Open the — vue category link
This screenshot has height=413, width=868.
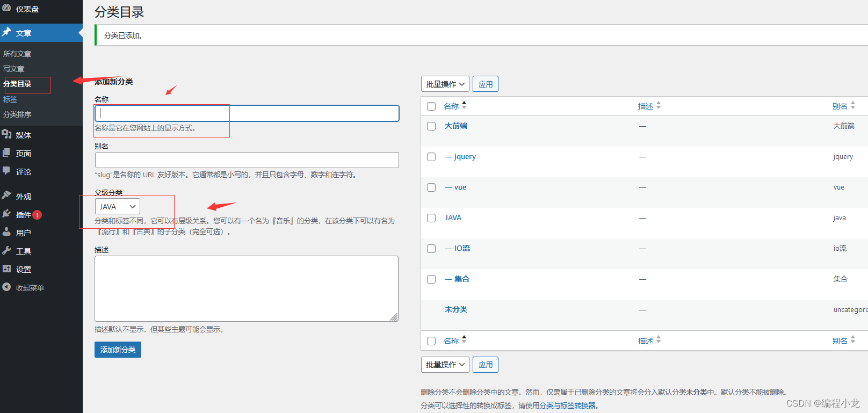[455, 187]
